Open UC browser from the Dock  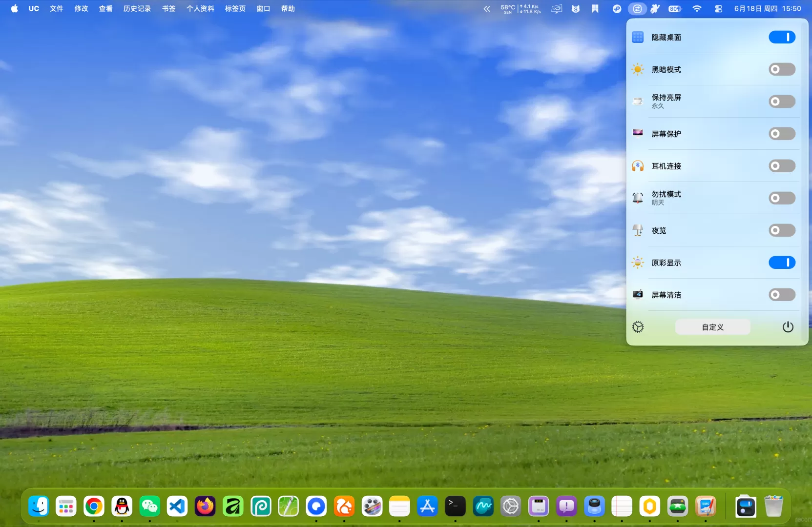(x=344, y=507)
